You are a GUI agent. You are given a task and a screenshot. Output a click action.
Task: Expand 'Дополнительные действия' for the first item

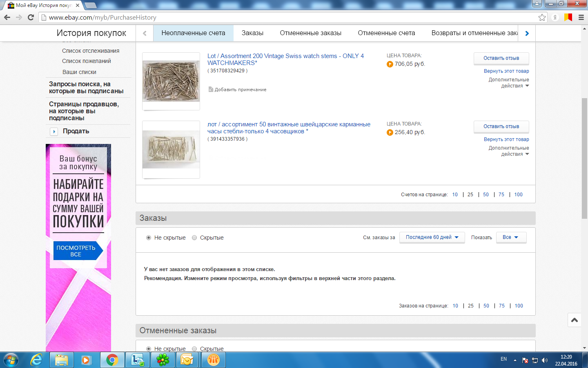click(509, 83)
